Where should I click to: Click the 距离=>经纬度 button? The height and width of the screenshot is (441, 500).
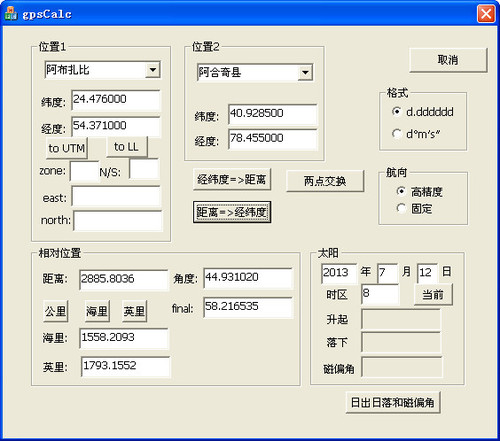[232, 212]
